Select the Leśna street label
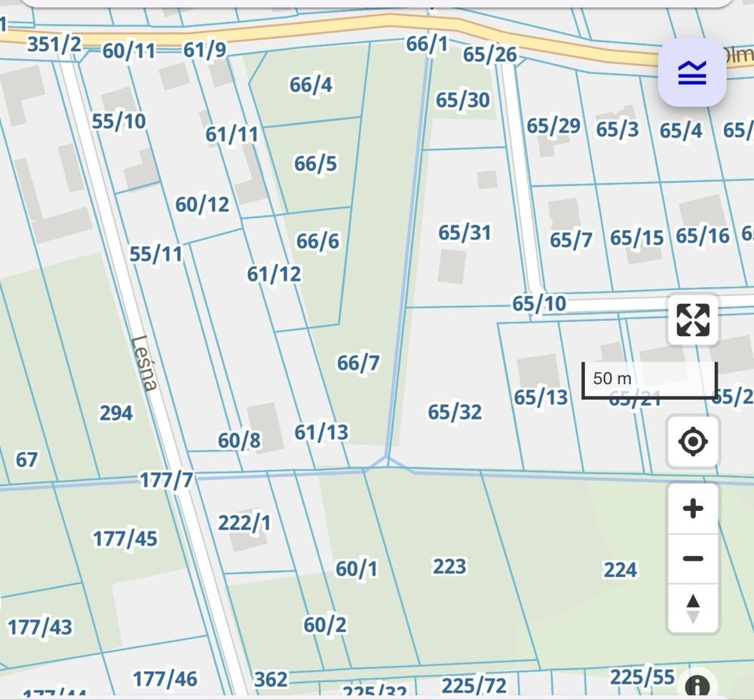 [145, 363]
